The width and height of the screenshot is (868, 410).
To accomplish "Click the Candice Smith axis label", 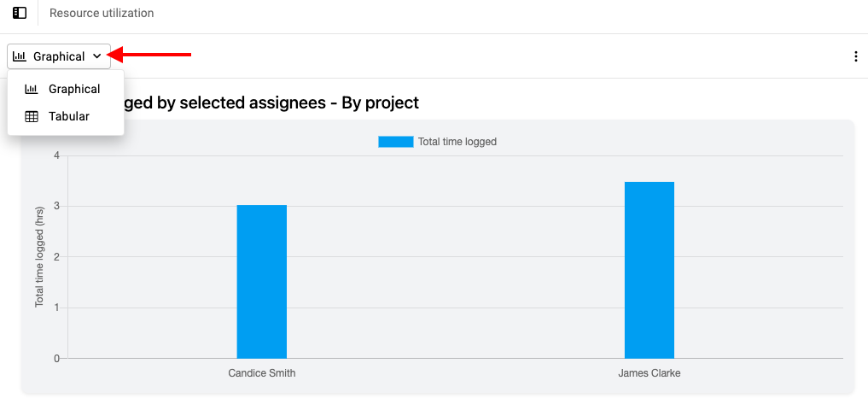I will point(262,373).
